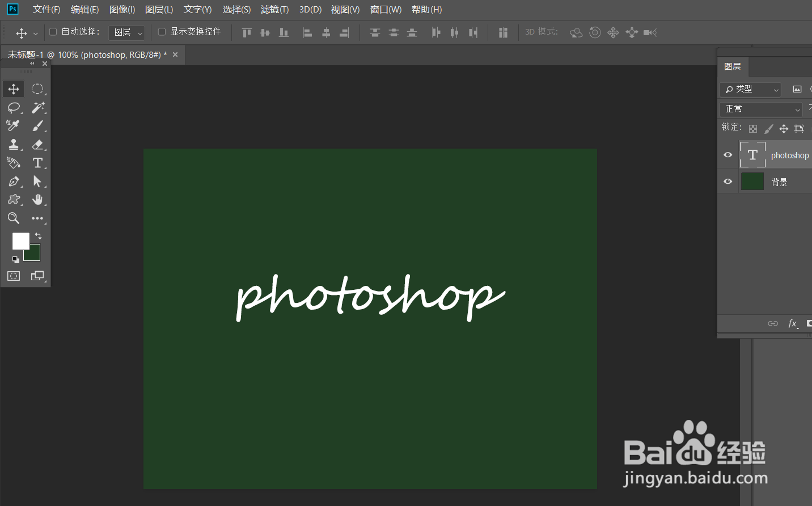Viewport: 812px width, 506px height.
Task: Click the link layers icon
Action: pyautogui.click(x=773, y=323)
